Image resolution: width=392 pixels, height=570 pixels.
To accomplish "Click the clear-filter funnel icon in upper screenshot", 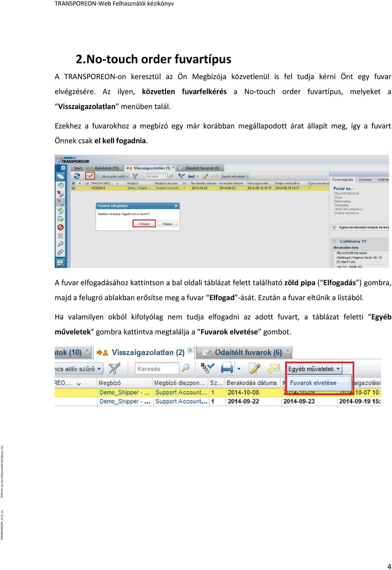I will pos(136,176).
